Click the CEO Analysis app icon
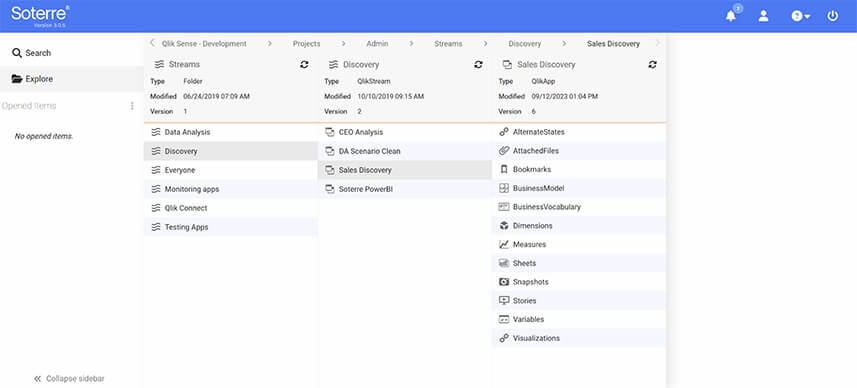Viewport: 857px width, 388px height. coord(330,132)
